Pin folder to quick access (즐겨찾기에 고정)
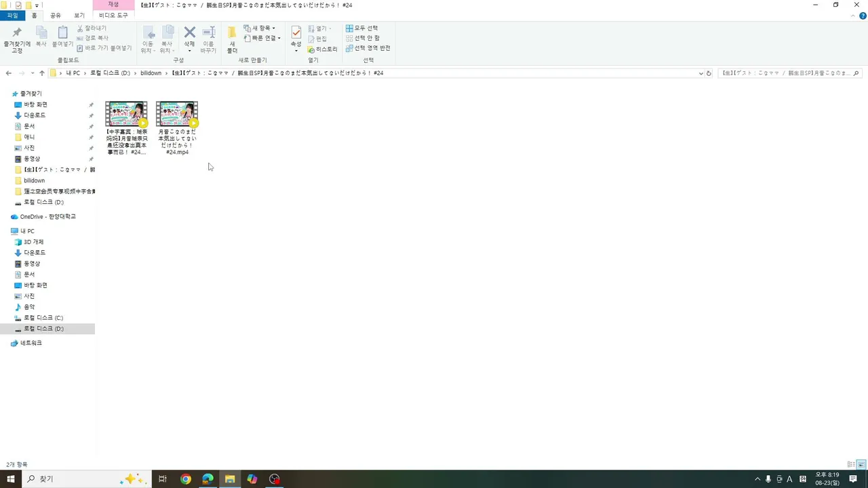 pos(17,39)
